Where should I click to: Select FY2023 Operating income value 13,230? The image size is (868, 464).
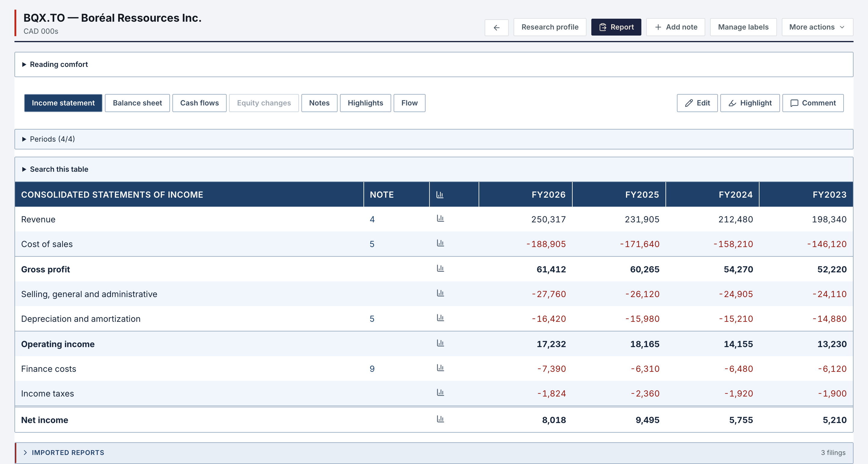[x=832, y=344]
